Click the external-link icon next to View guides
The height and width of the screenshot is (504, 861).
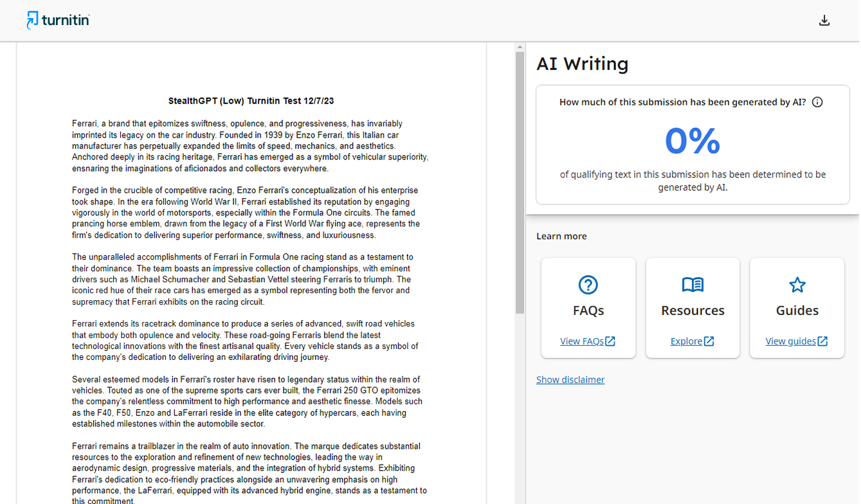click(x=822, y=341)
